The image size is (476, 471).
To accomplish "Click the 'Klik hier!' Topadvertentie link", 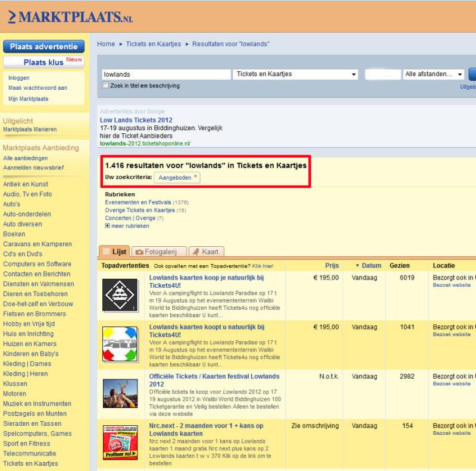I will click(x=263, y=266).
